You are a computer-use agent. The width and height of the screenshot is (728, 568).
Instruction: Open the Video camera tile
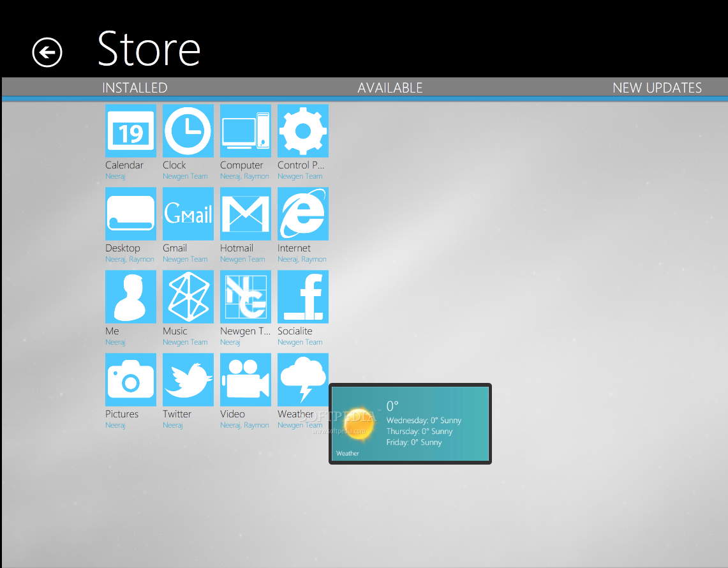tap(246, 380)
